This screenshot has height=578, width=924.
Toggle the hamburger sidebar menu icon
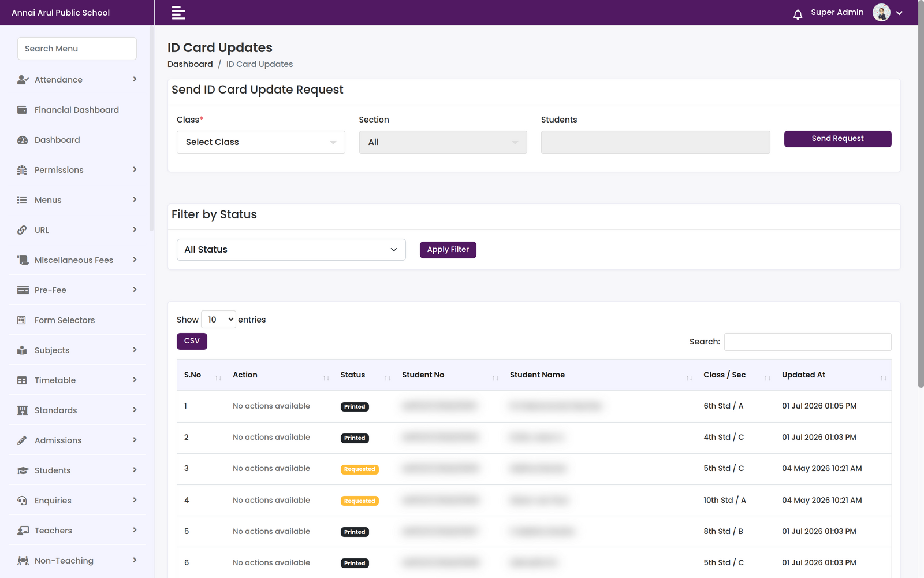[178, 13]
